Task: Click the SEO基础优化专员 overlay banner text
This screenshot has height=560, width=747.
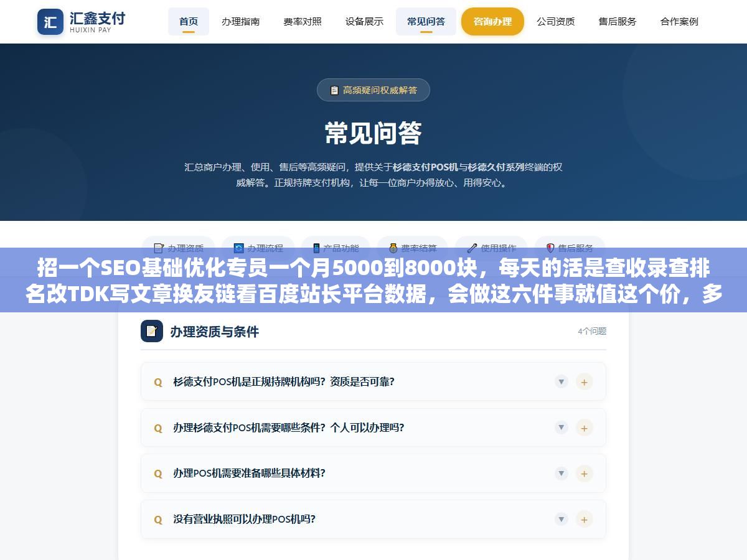Action: tap(374, 281)
